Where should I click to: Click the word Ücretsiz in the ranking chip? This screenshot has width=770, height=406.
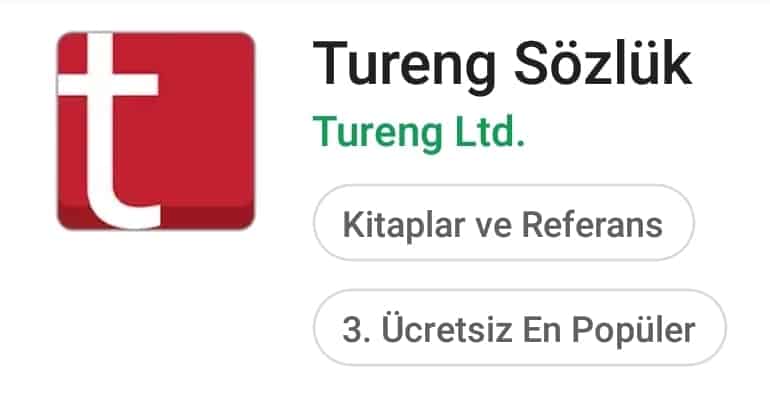[447, 327]
